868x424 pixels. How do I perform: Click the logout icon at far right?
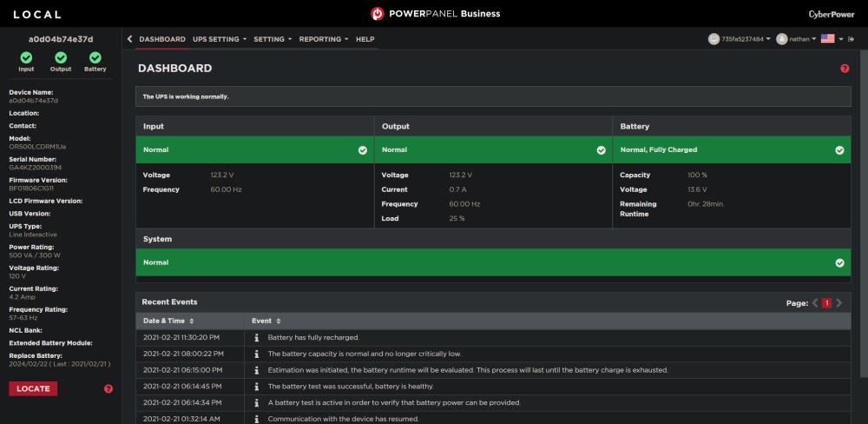(851, 39)
